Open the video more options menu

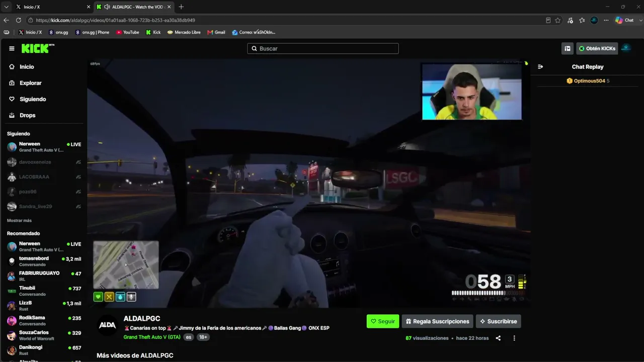[x=514, y=338]
